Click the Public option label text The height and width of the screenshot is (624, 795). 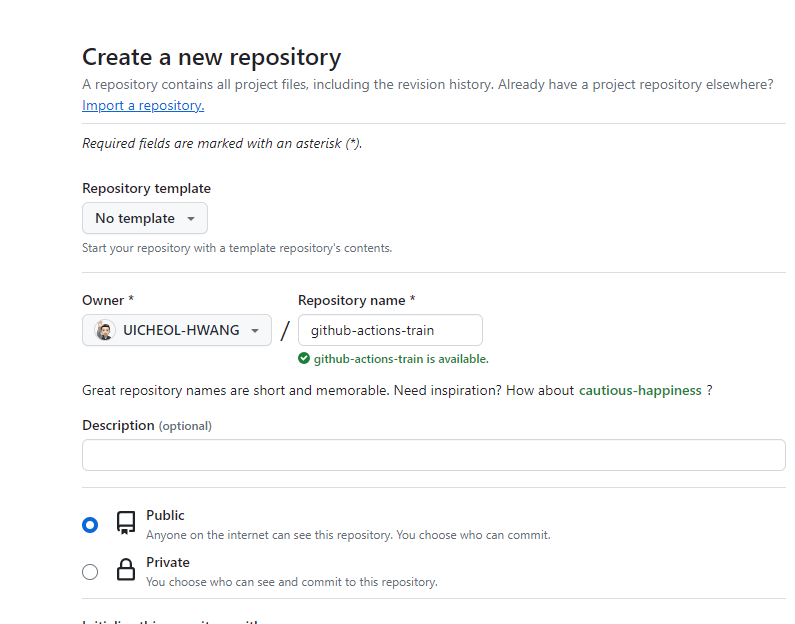coord(165,515)
